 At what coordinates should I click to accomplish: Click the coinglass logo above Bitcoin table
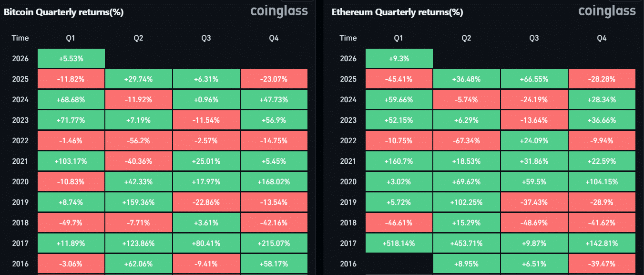pos(279,11)
